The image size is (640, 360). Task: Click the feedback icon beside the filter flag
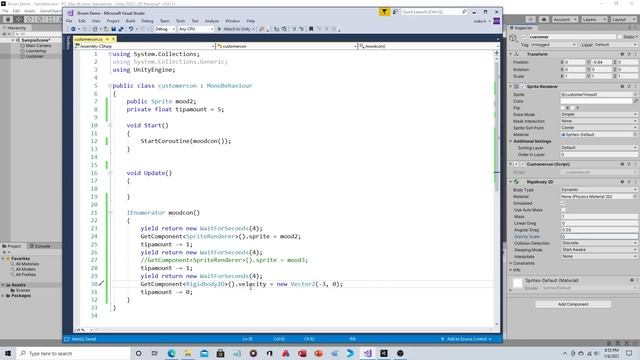coord(395,12)
